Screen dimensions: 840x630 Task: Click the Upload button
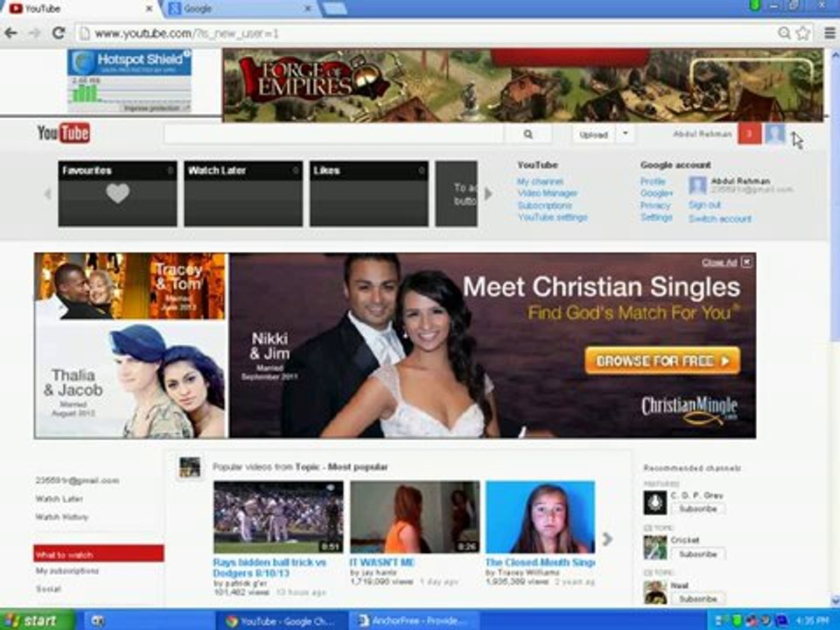(x=593, y=135)
